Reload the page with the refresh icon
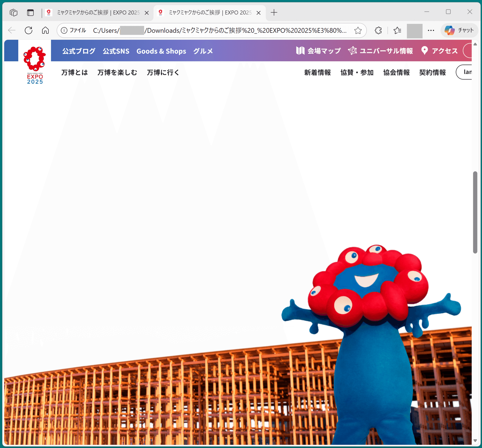 click(x=29, y=30)
